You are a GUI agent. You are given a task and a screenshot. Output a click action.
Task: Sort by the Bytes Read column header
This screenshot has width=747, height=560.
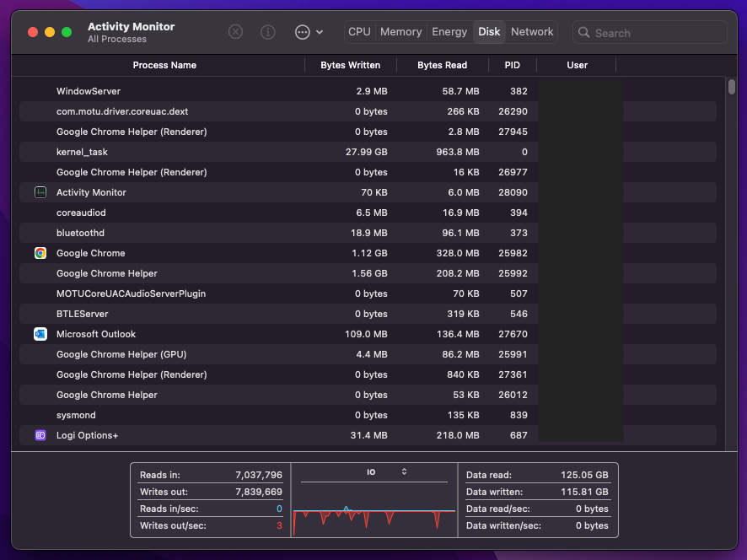tap(442, 65)
